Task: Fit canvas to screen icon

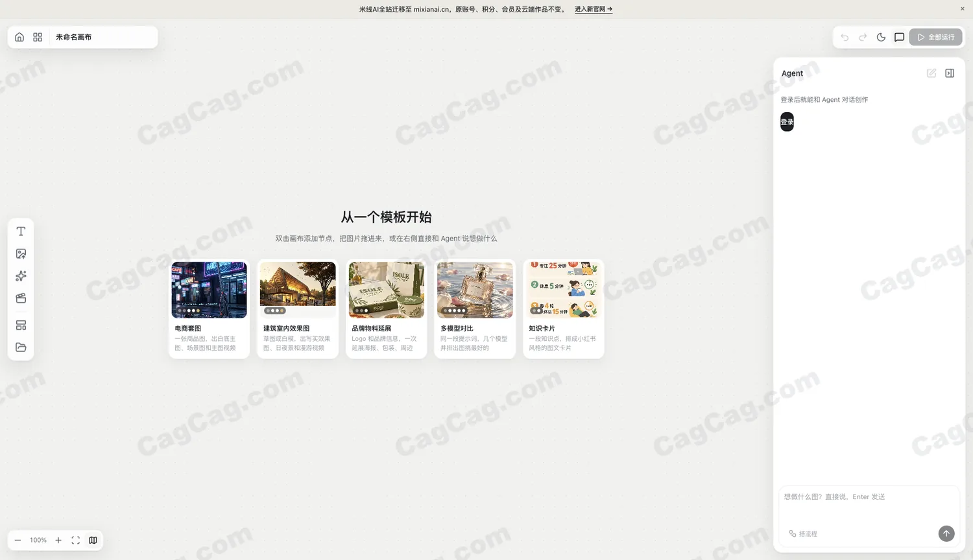Action: click(75, 540)
